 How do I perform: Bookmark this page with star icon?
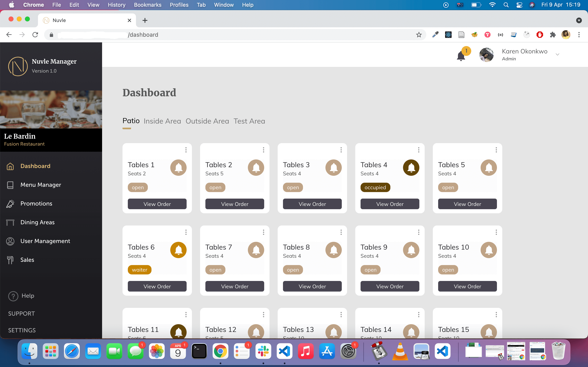coord(419,35)
